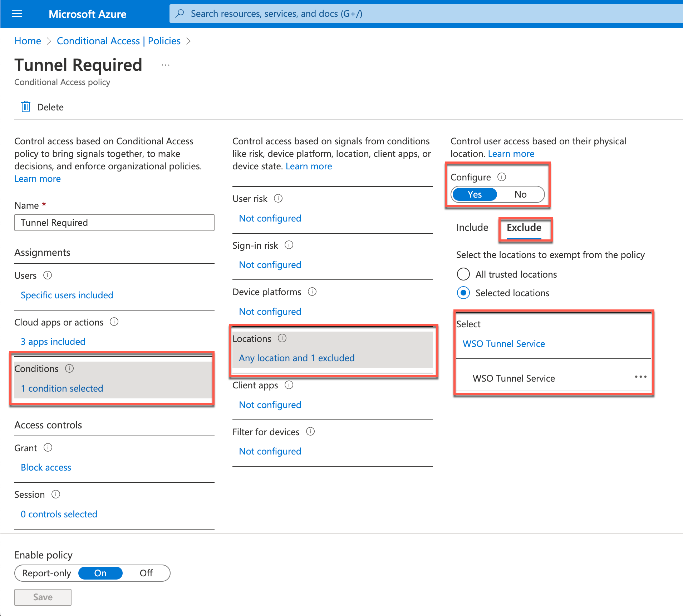Save the Conditional Access policy
Screen dimensions: 683x616
tap(43, 597)
